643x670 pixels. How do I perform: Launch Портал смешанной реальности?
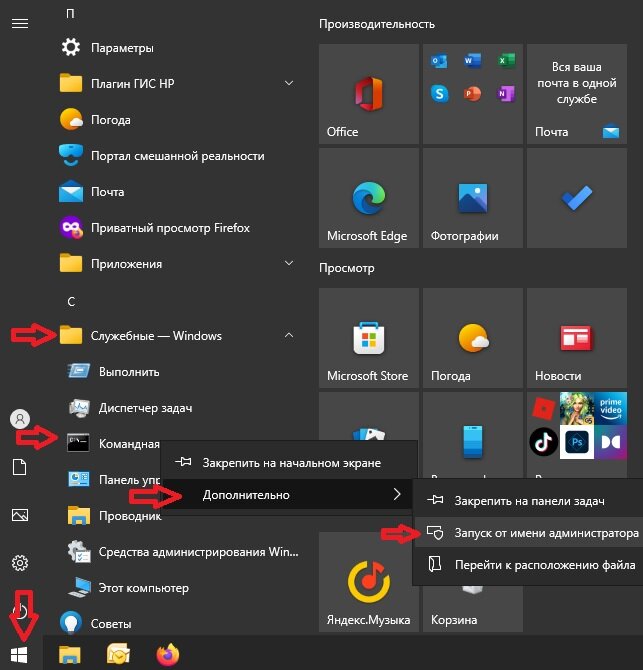tap(177, 156)
